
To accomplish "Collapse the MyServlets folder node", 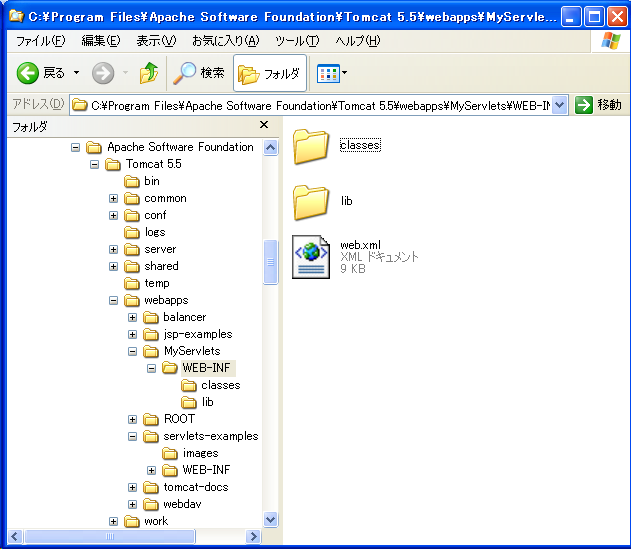I will click(132, 351).
